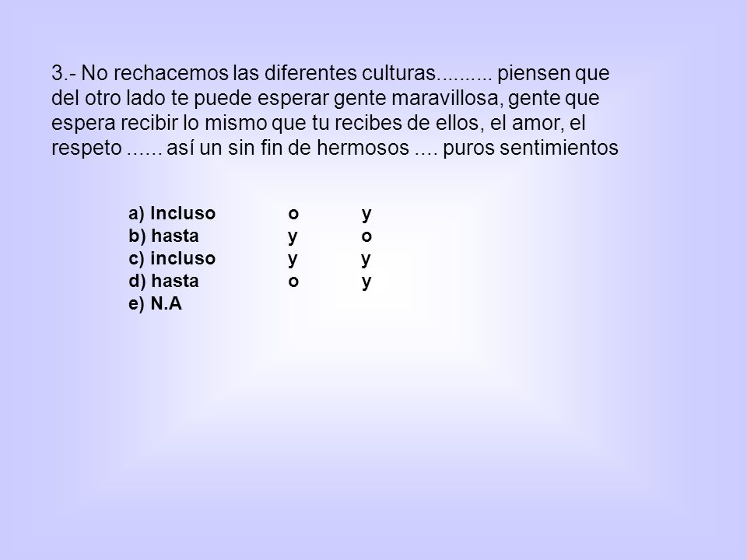Image resolution: width=747 pixels, height=560 pixels.
Task: Click the final 'o' in option b row
Action: click(x=366, y=236)
